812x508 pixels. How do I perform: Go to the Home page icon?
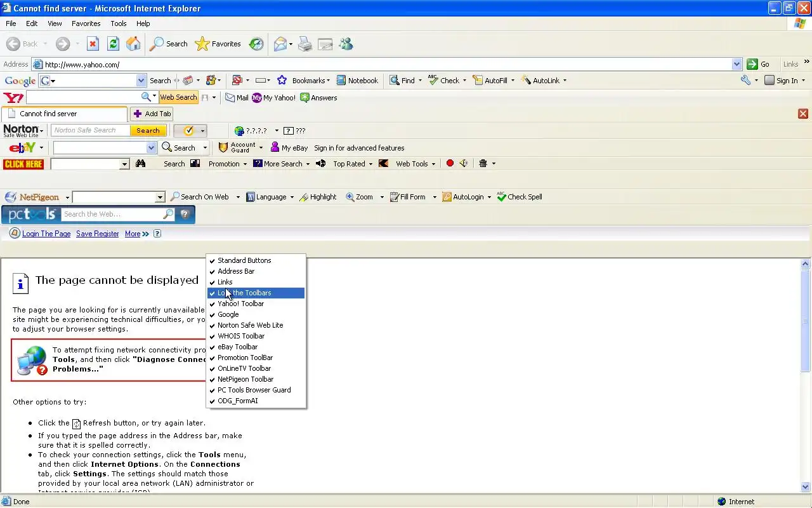click(133, 44)
